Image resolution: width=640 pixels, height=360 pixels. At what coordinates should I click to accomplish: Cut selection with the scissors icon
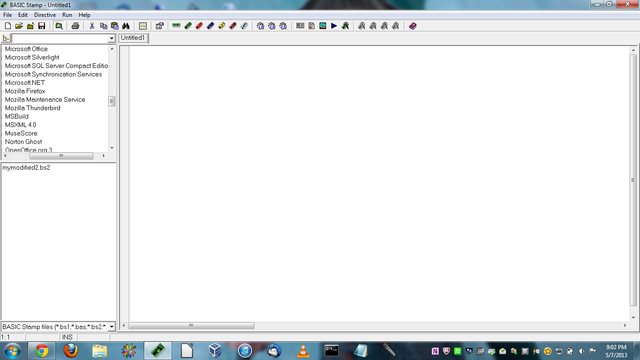coord(92,26)
